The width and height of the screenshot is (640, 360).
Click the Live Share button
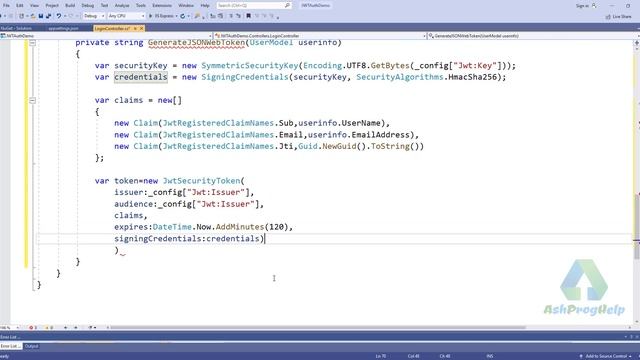pyautogui.click(x=619, y=16)
